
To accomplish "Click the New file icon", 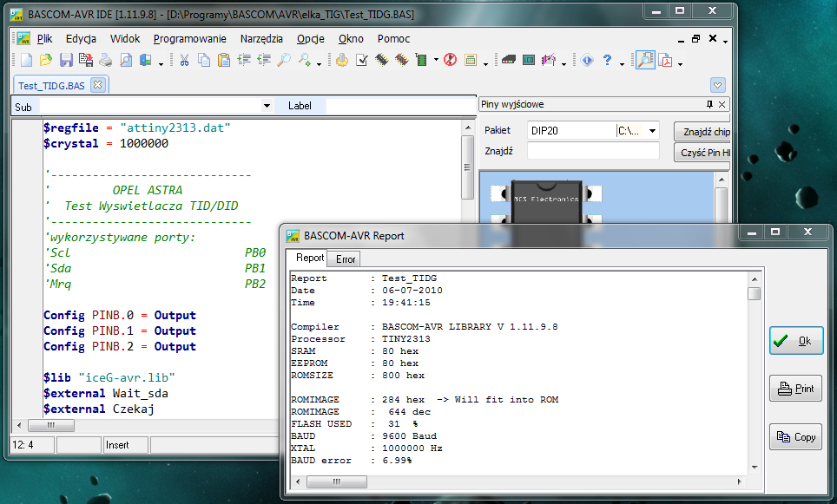I will [x=26, y=61].
